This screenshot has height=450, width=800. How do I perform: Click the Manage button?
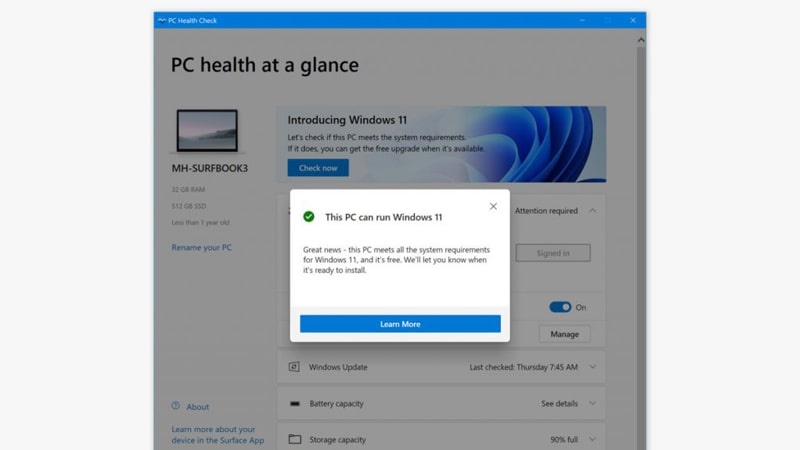564,334
